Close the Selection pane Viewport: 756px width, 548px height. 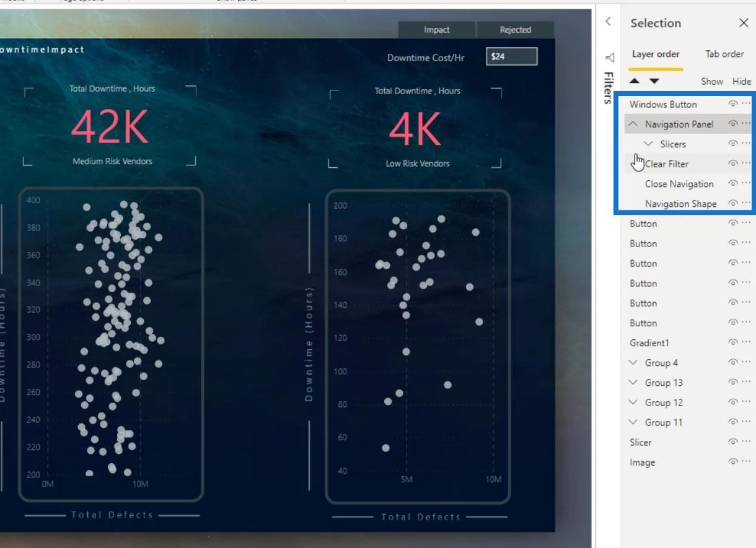tap(744, 23)
